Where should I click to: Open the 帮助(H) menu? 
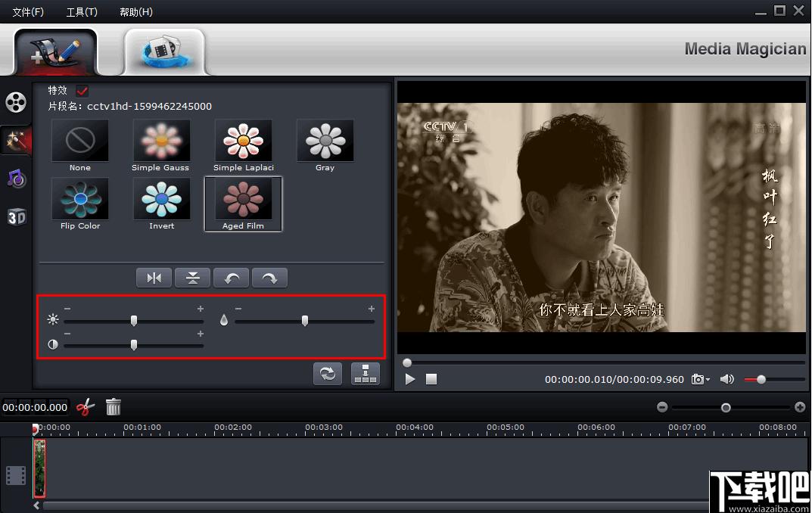[136, 12]
